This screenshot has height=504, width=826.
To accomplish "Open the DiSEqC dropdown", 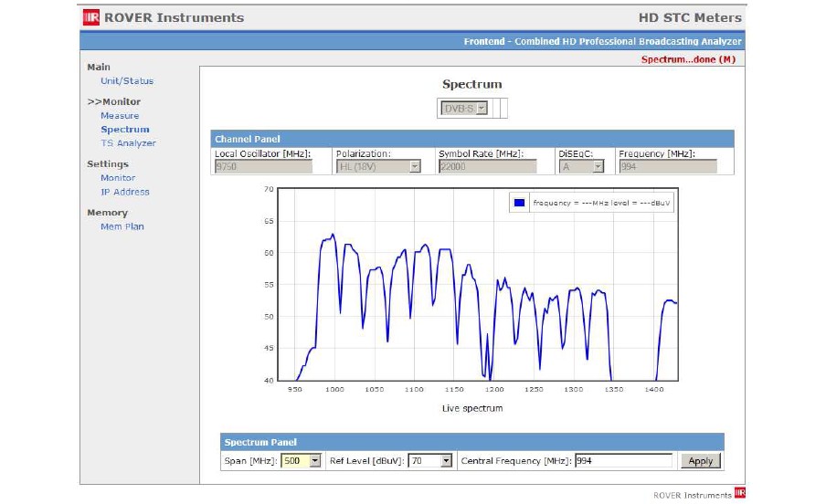I will (x=581, y=166).
